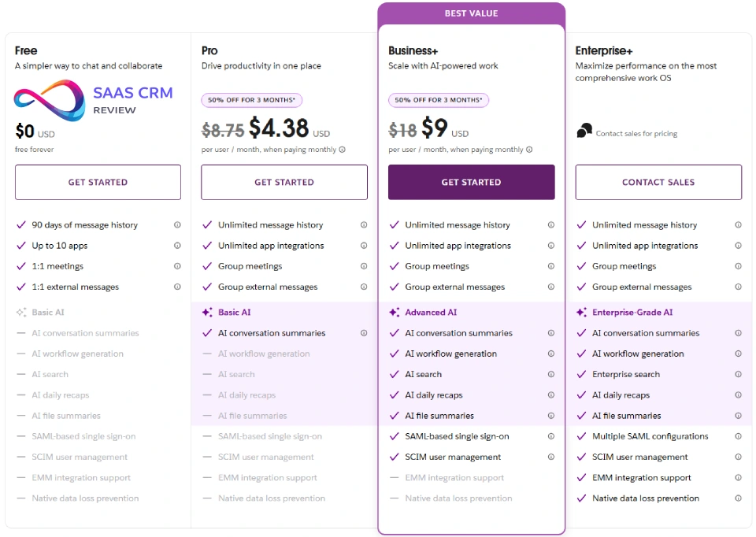The width and height of the screenshot is (756, 537).
Task: Click info icon next to Enterprise search
Action: [x=738, y=375]
